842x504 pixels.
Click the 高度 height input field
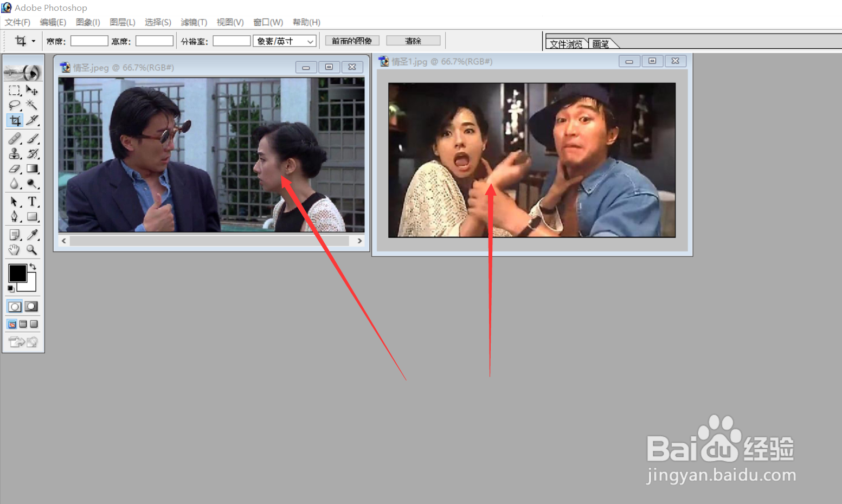coord(155,41)
